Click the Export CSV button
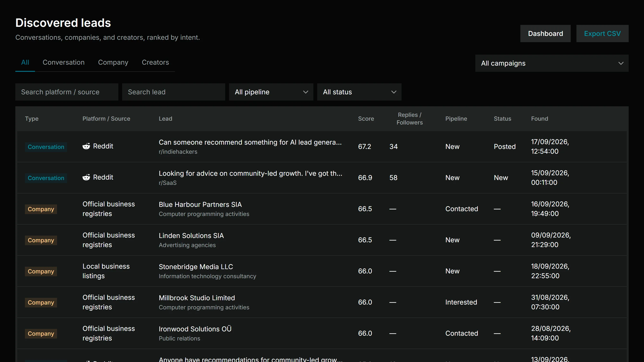 pyautogui.click(x=602, y=34)
